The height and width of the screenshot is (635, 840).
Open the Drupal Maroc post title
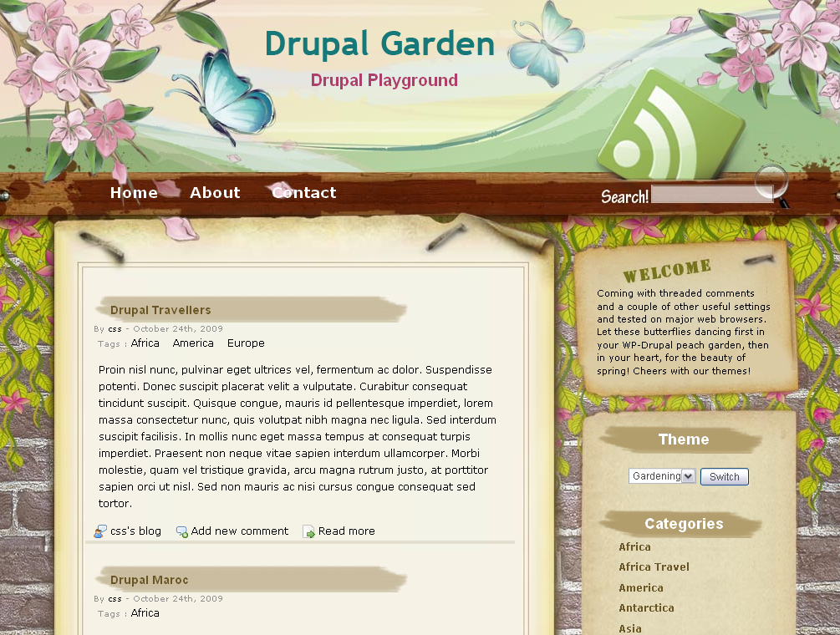pyautogui.click(x=150, y=580)
